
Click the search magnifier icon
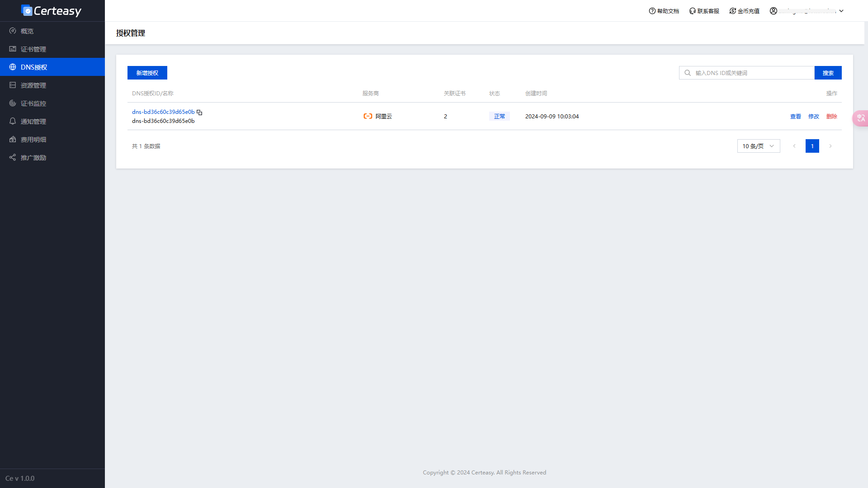(x=688, y=73)
